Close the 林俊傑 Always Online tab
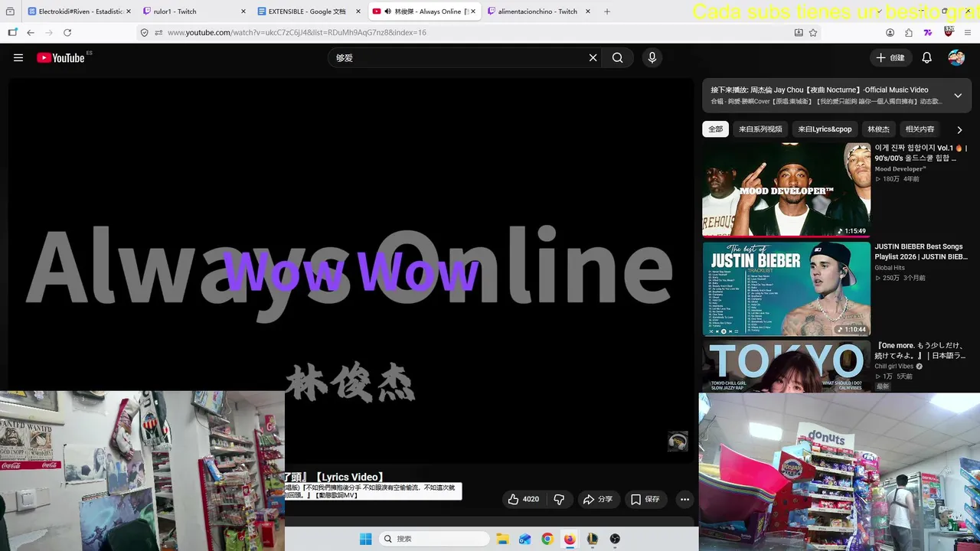Viewport: 980px width, 551px height. pos(472,11)
